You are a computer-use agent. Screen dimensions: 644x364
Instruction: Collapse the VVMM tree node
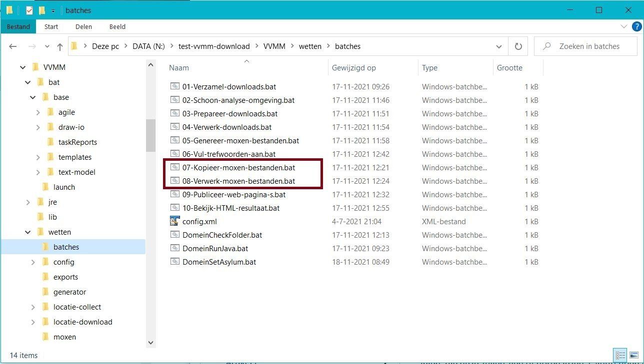click(x=22, y=67)
